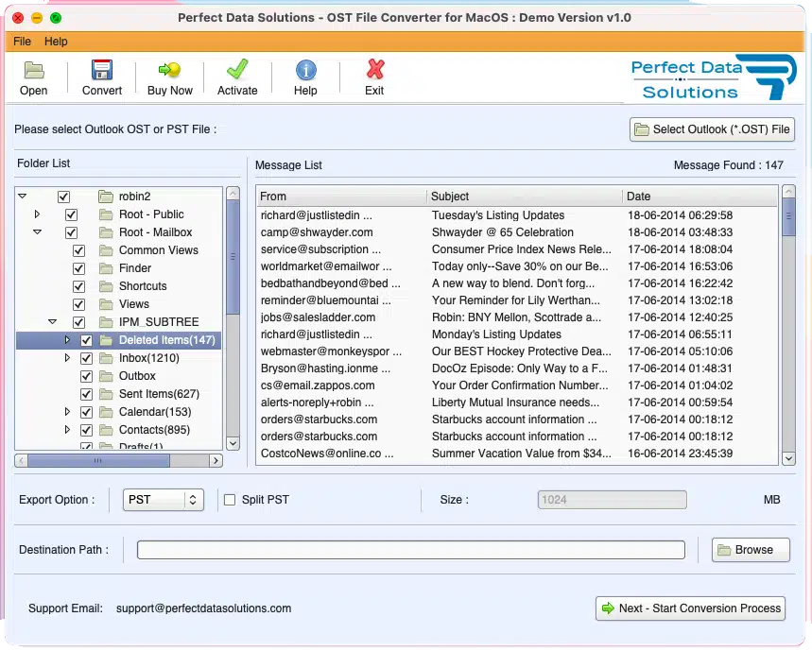
Task: Uncheck the Root - Public checkbox
Action: (72, 214)
